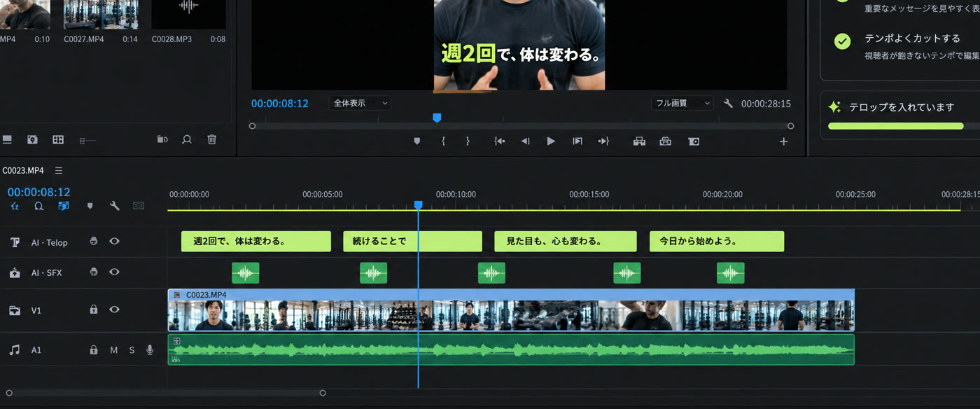This screenshot has height=409, width=980.
Task: Add marker in timeline toolbar
Action: (90, 206)
